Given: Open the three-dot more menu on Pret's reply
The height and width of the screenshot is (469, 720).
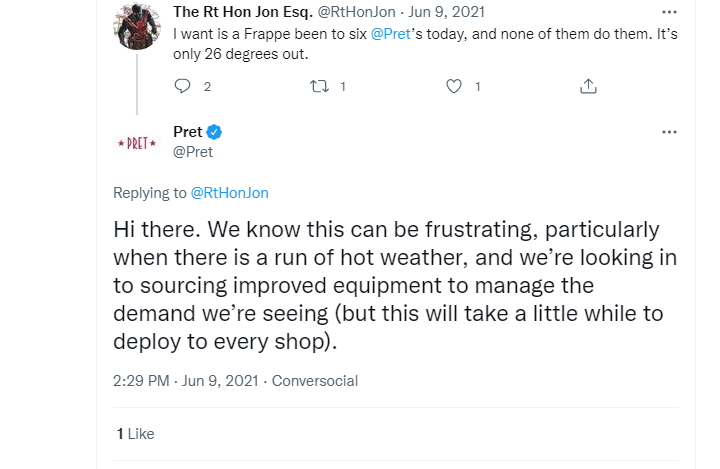Looking at the screenshot, I should click(x=669, y=132).
